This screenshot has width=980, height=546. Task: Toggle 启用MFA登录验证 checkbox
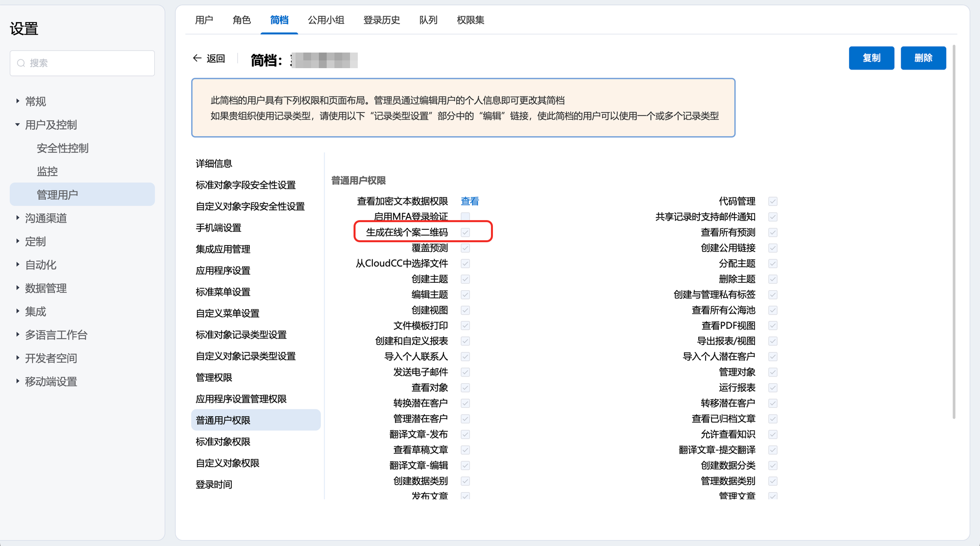pyautogui.click(x=465, y=217)
